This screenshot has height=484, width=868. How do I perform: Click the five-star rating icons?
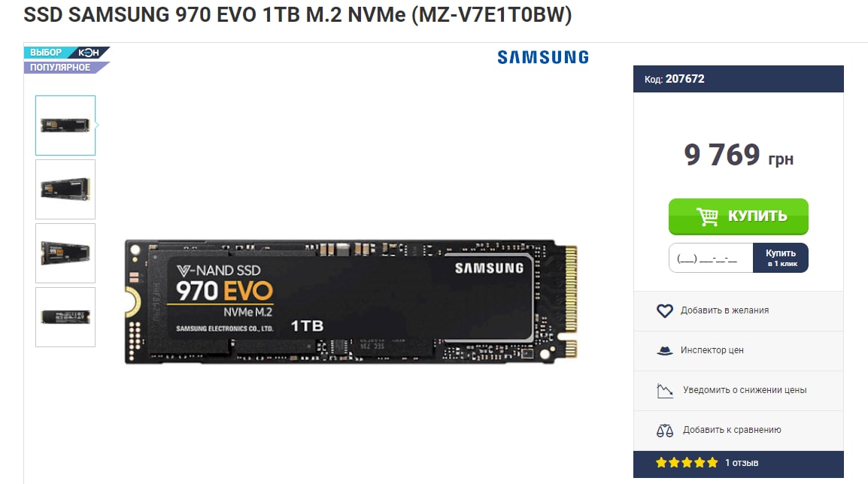[687, 462]
